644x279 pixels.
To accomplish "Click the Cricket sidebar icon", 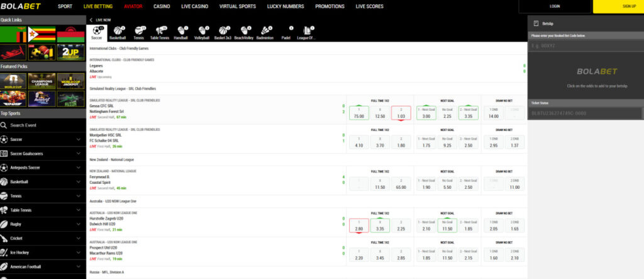I will [4, 238].
